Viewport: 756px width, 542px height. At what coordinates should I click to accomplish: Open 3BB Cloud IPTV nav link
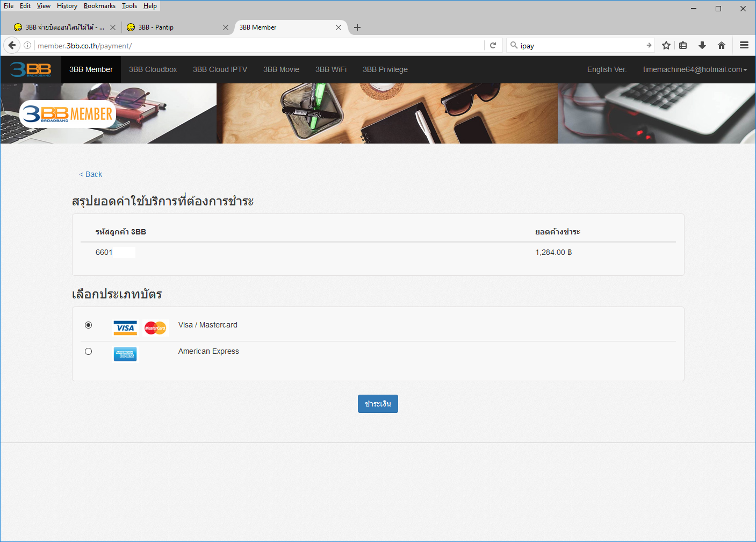220,69
